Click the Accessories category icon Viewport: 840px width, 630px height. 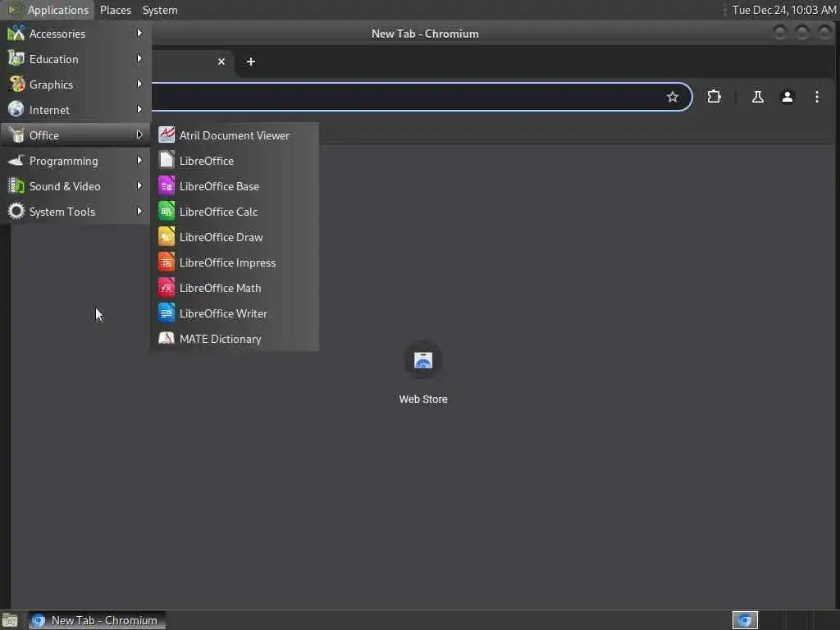click(x=16, y=33)
